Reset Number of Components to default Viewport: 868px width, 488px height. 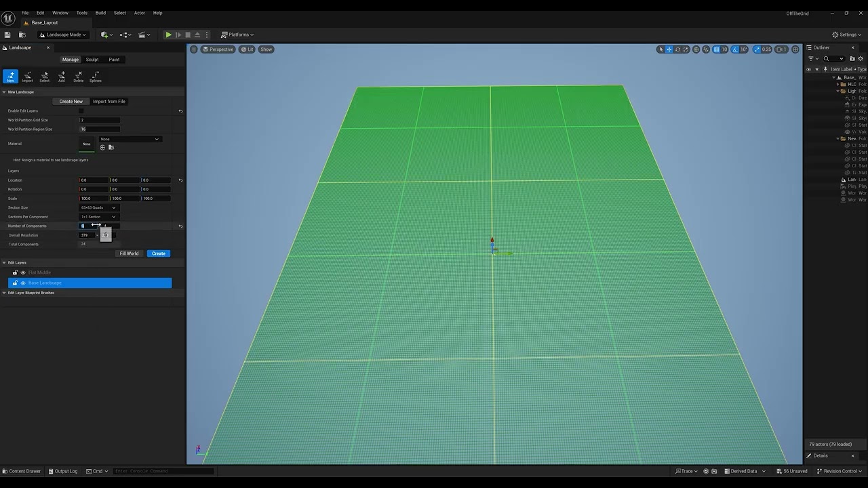[x=180, y=226]
